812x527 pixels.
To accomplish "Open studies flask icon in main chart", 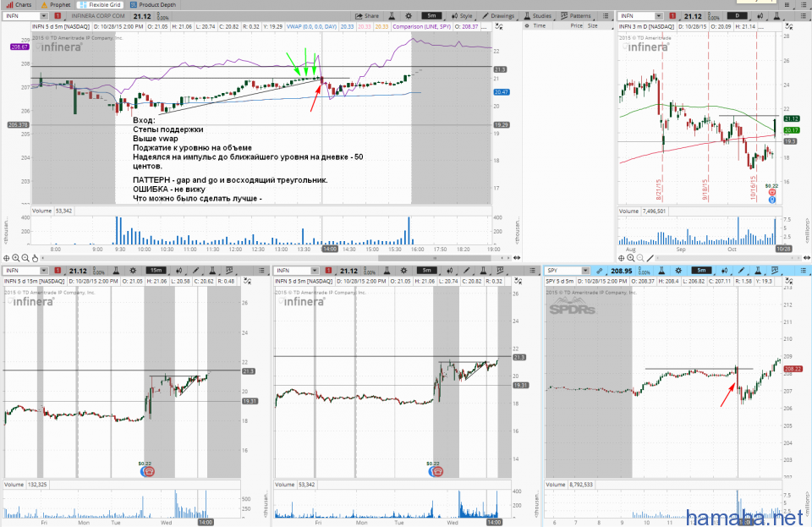I will [x=392, y=16].
